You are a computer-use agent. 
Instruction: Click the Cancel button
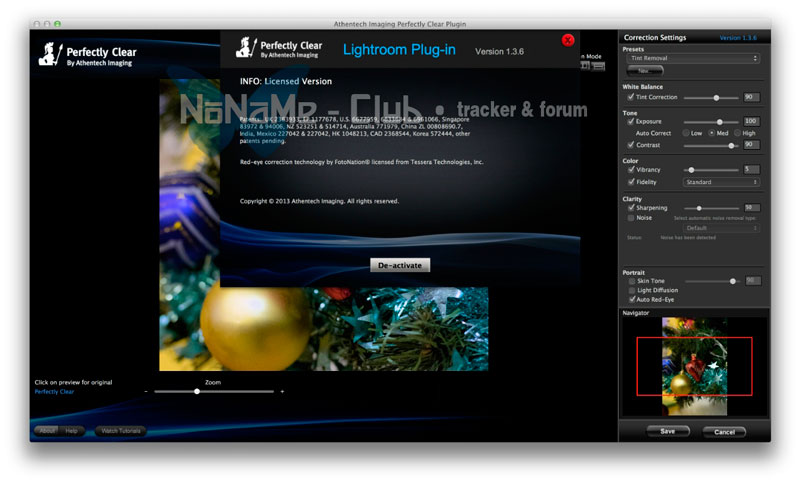pos(724,432)
